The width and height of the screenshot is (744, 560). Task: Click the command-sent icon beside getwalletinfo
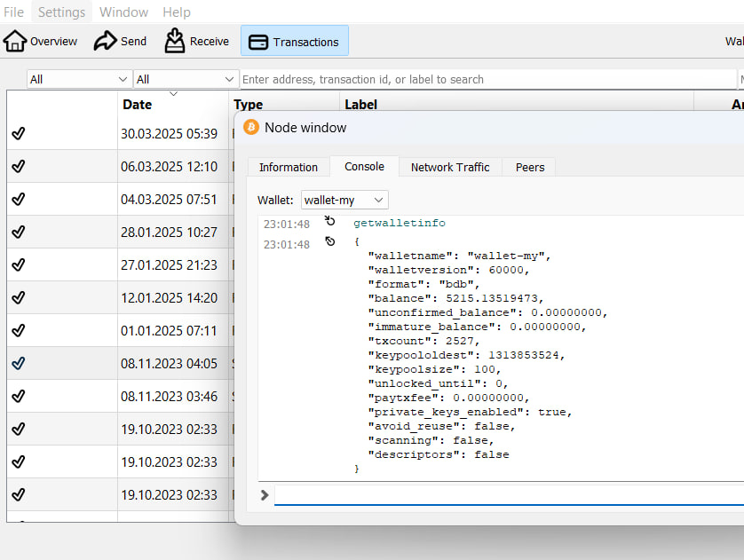point(329,221)
